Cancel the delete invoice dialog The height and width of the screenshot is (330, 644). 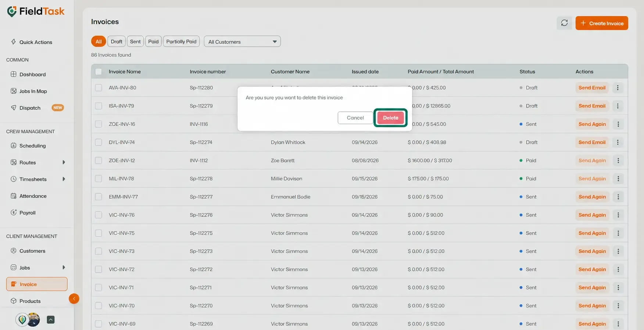(x=355, y=118)
